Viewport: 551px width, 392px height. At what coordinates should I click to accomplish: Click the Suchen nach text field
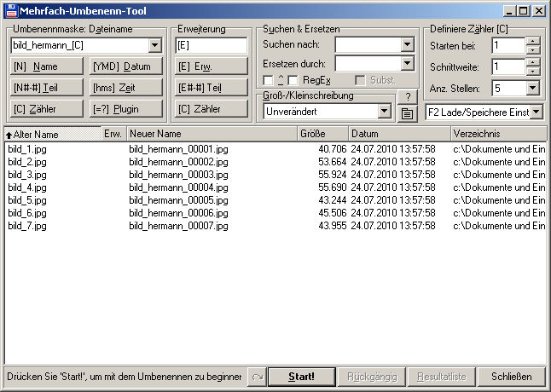click(x=368, y=44)
